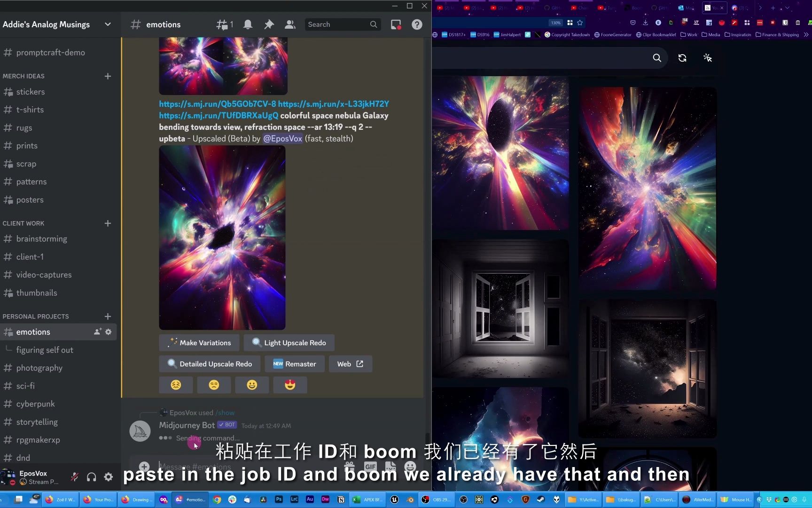
Task: Click the refresh icon in Midjourney gallery
Action: pos(682,58)
